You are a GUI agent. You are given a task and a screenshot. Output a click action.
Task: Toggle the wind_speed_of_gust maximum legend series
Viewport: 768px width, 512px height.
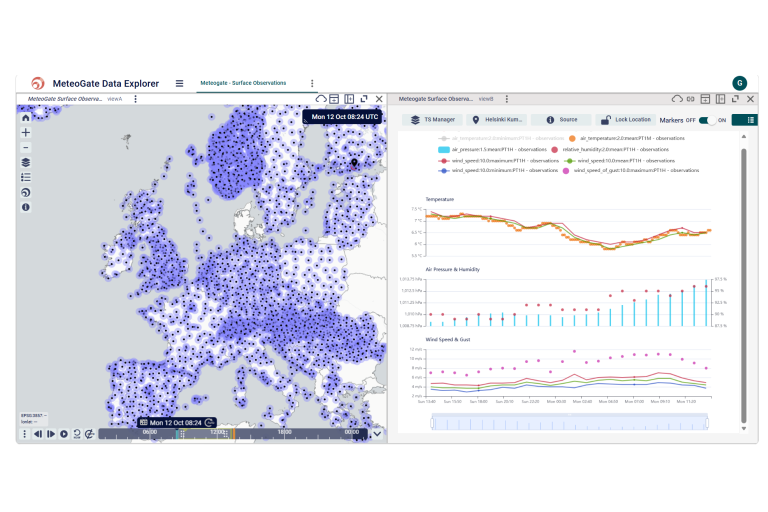631,171
